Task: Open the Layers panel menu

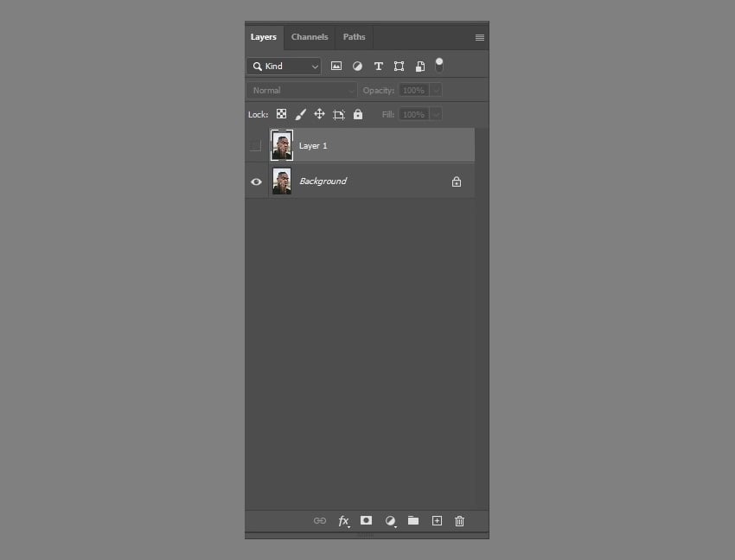Action: click(480, 37)
